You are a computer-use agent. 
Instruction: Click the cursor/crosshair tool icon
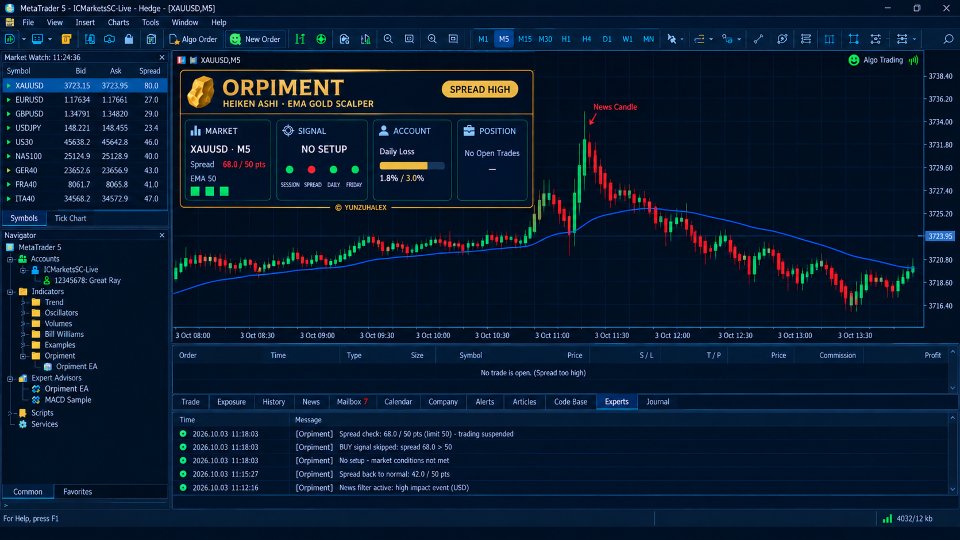pyautogui.click(x=672, y=39)
